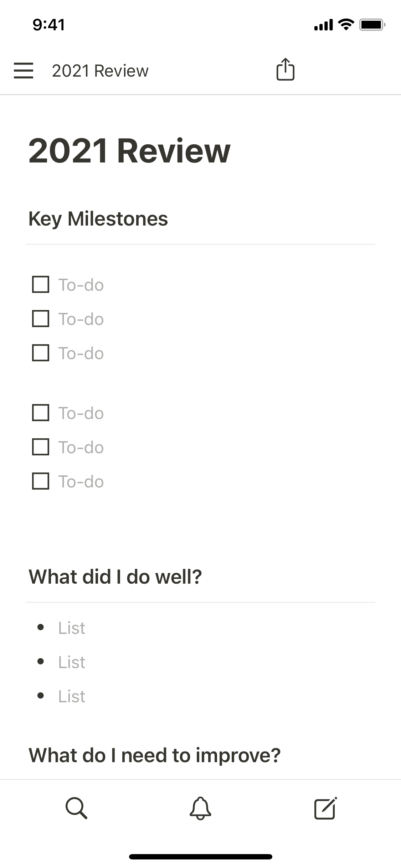Image resolution: width=401 pixels, height=868 pixels.
Task: Edit the large 2021 Review page title
Action: (129, 151)
